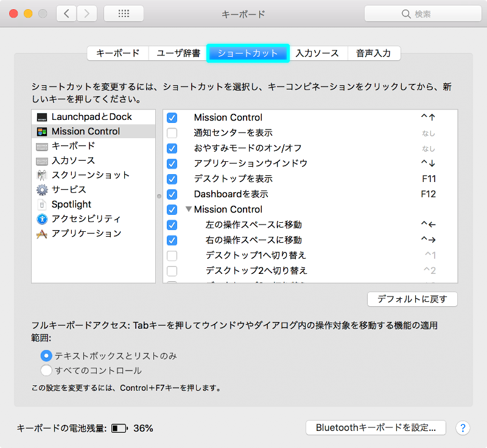The height and width of the screenshot is (448, 487).
Task: Select the Dashboardを表示 row label
Action: (x=231, y=194)
